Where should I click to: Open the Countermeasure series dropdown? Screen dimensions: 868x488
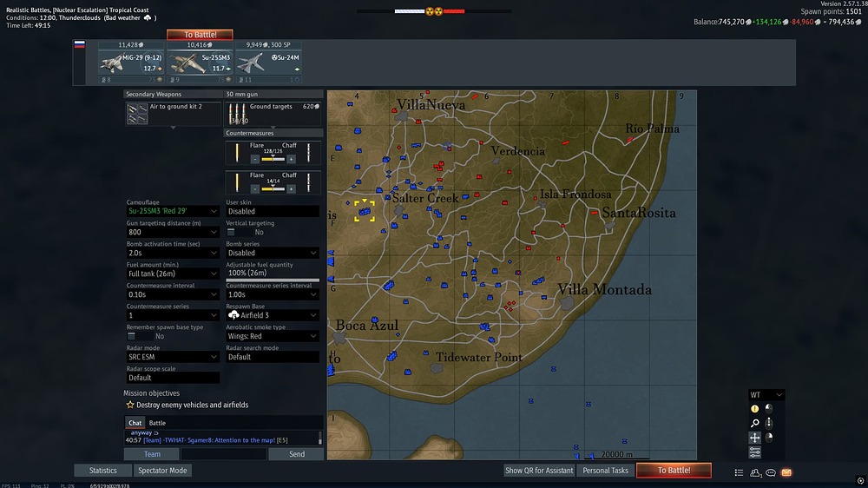point(173,315)
